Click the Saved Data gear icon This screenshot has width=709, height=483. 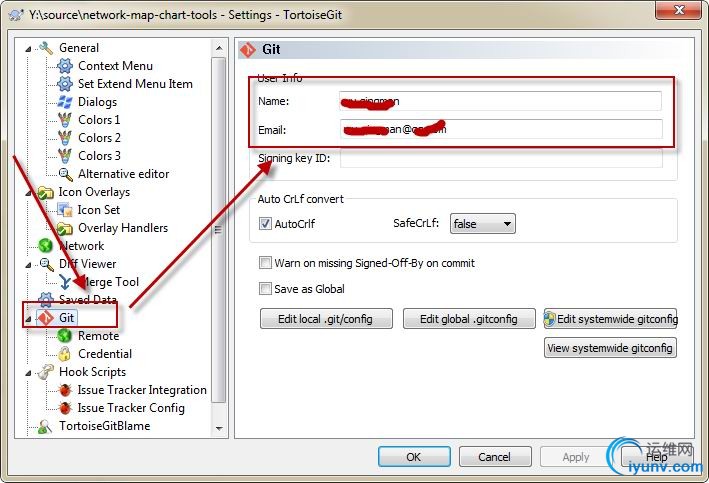(x=46, y=299)
